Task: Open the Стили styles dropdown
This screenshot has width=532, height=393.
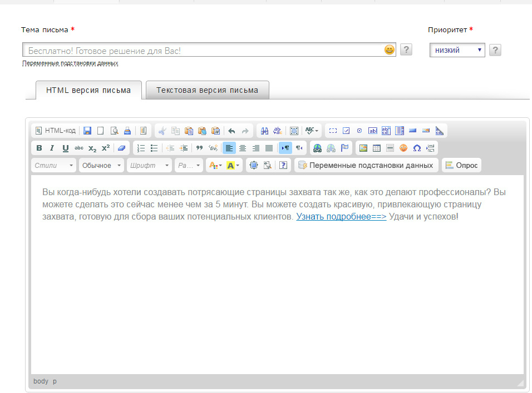Action: click(53, 165)
